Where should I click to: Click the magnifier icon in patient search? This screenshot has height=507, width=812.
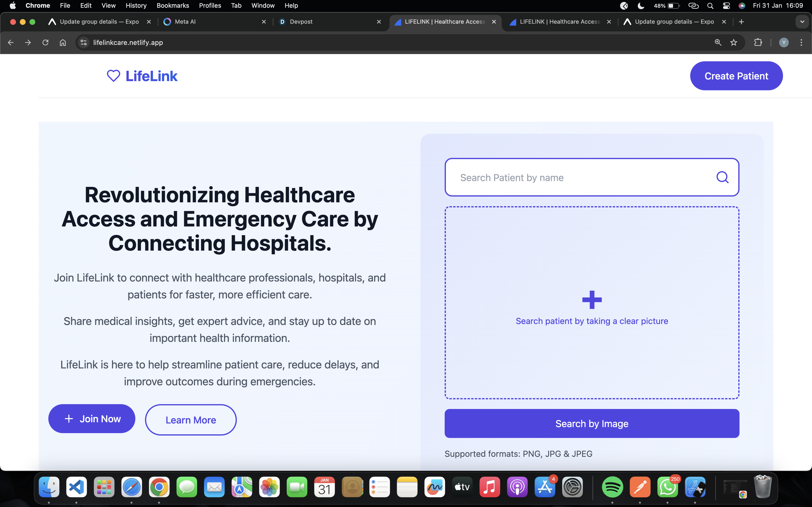722,177
